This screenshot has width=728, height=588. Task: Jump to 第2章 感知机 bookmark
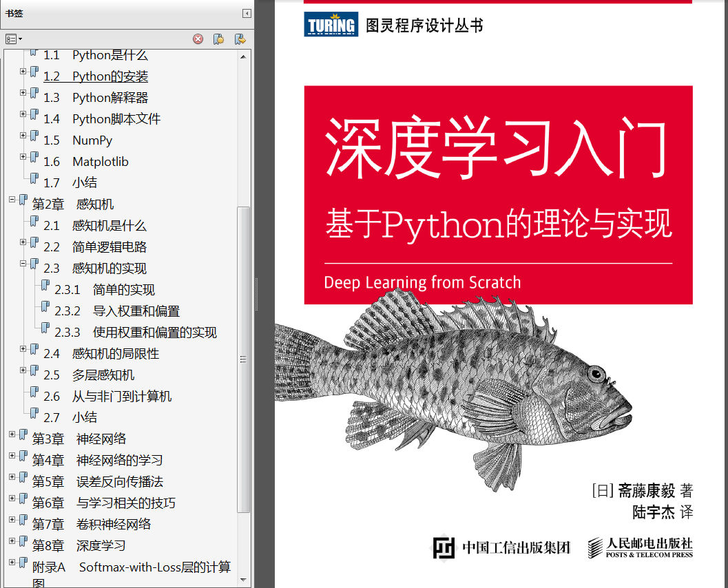[73, 204]
